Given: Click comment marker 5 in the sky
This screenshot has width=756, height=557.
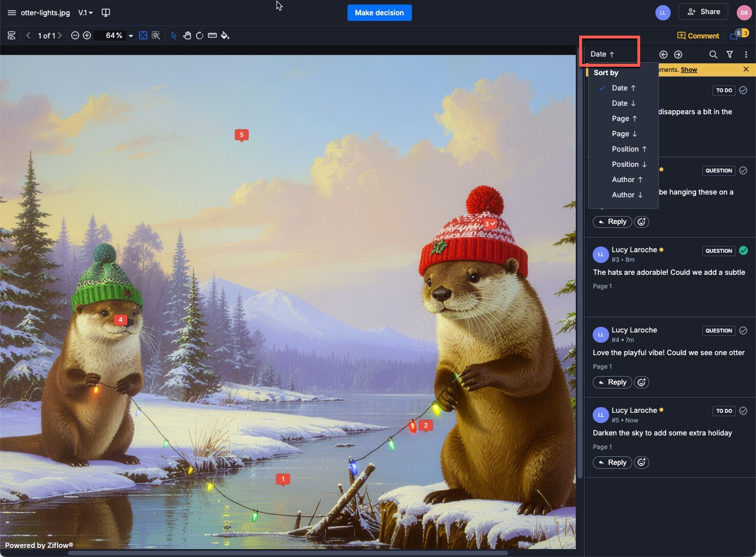Looking at the screenshot, I should pyautogui.click(x=241, y=135).
